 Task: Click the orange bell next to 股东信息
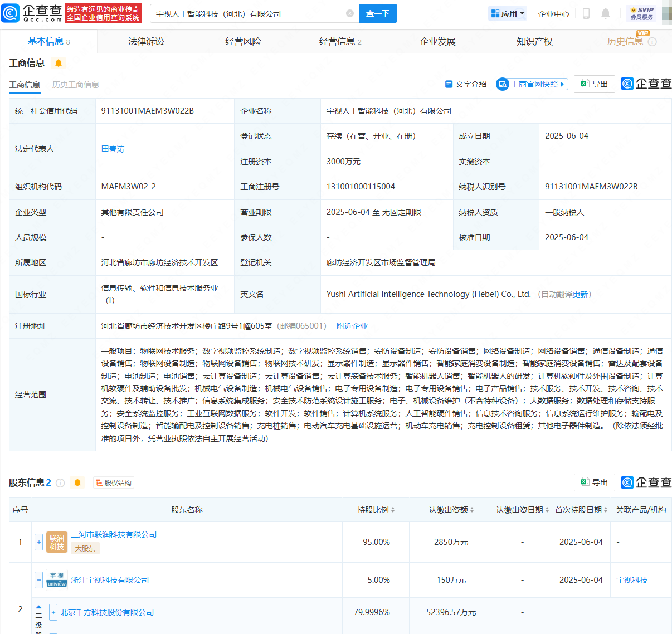(77, 482)
